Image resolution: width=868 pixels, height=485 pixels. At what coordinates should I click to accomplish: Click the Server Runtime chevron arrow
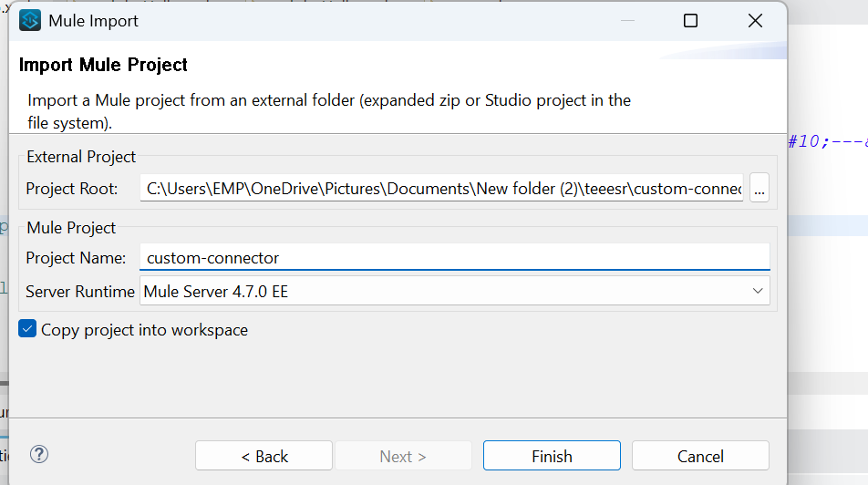(758, 292)
